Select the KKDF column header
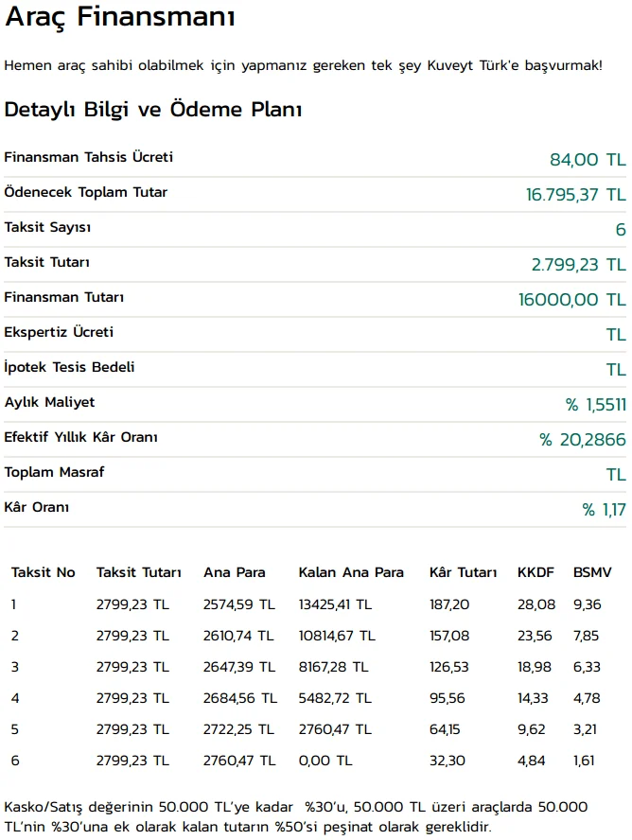Viewport: 632px width, 840px height. point(535,572)
